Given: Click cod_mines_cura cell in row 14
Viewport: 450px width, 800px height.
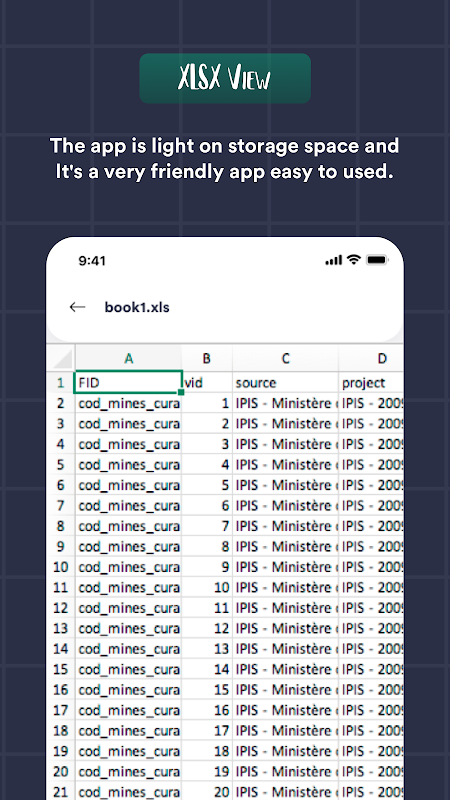Looking at the screenshot, I should click(129, 648).
